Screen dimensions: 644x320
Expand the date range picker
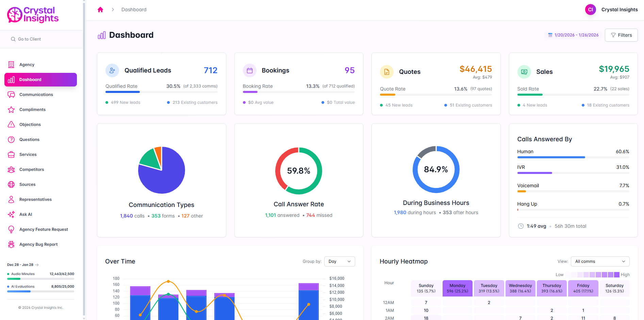coord(573,35)
